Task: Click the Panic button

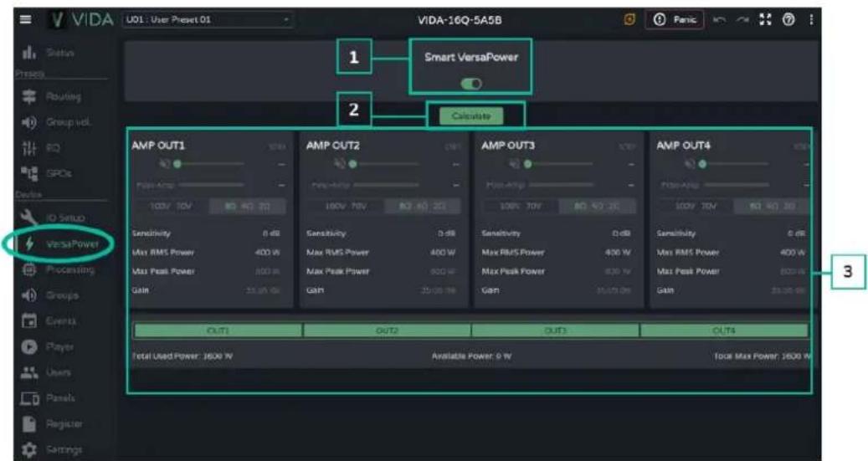Action: point(675,19)
